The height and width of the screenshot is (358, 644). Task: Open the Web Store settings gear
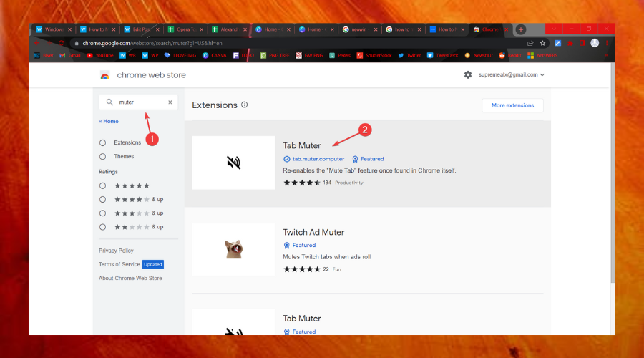468,74
